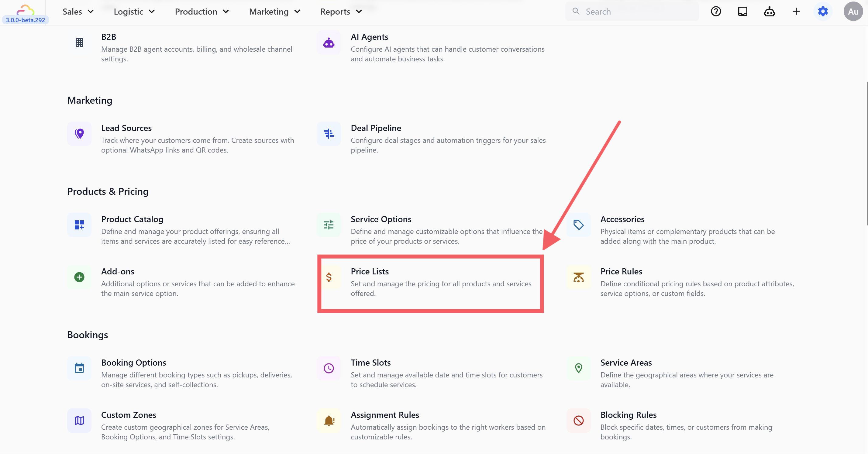This screenshot has height=454, width=868.
Task: Open the Product Catalog settings link
Action: click(x=132, y=219)
